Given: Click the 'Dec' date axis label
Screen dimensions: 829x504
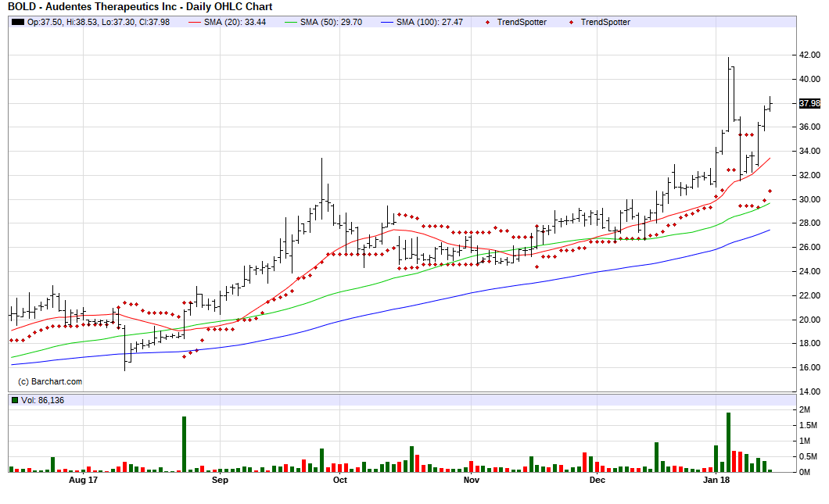Looking at the screenshot, I should [x=597, y=480].
